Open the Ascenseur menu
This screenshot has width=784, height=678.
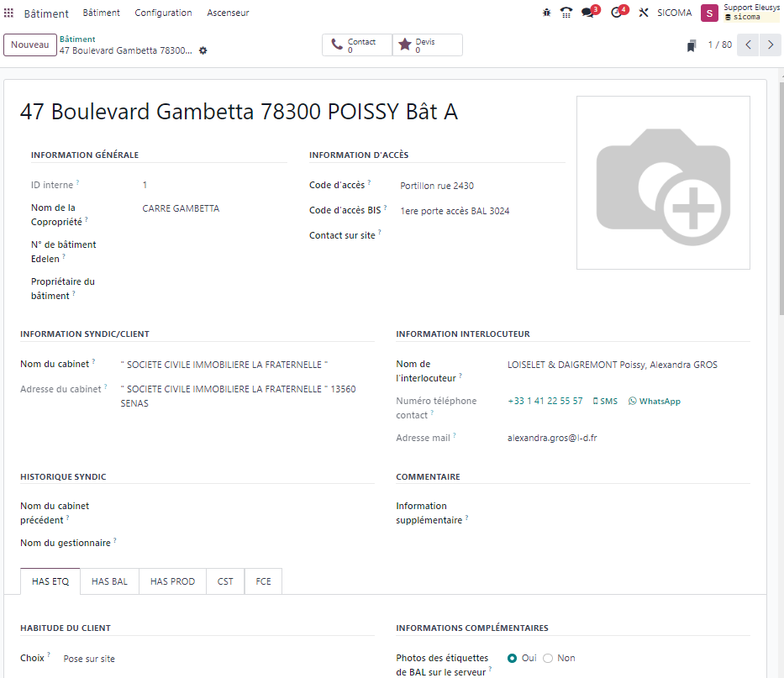pos(228,13)
